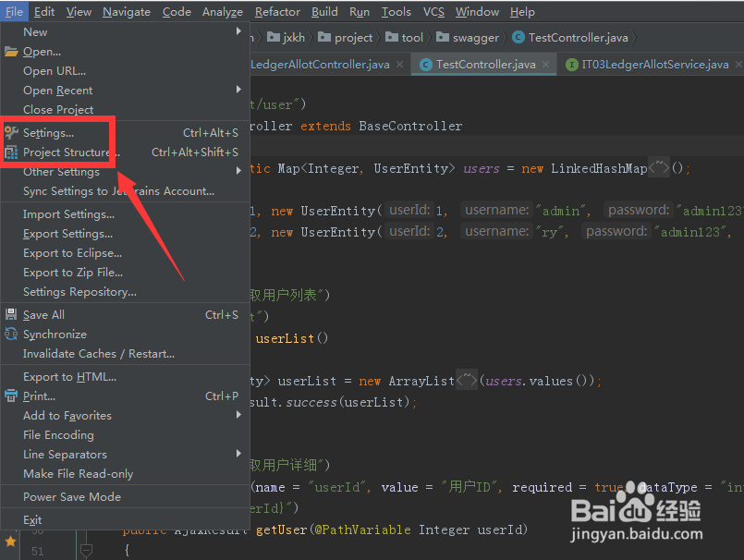Expand the Open Recent submenu arrow
Image resolution: width=744 pixels, height=560 pixels.
tap(238, 90)
